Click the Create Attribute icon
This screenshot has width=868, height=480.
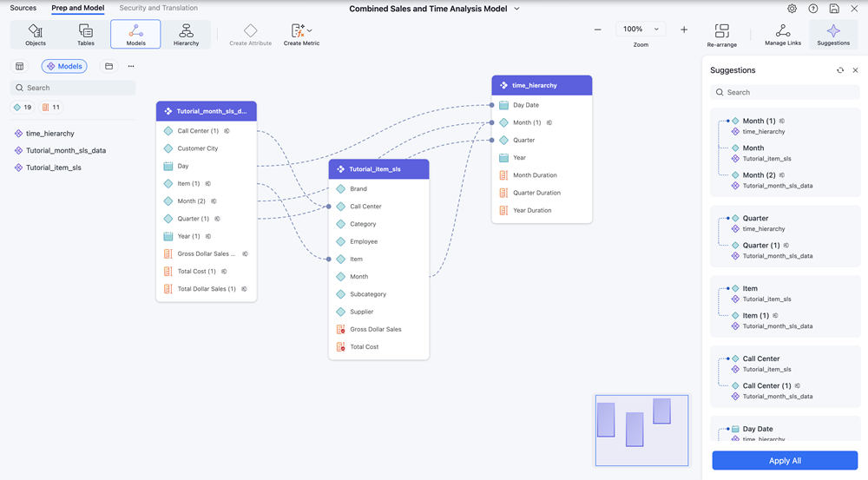tap(250, 31)
